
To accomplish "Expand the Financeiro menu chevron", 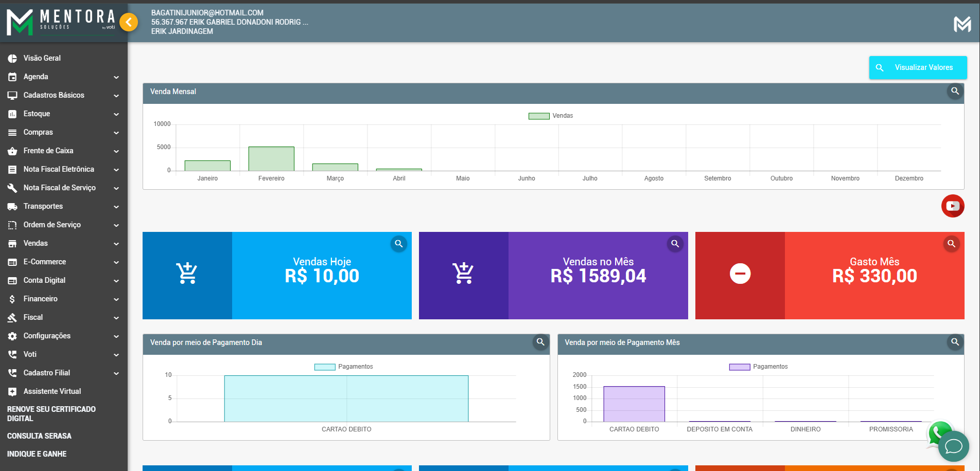I will [x=116, y=299].
